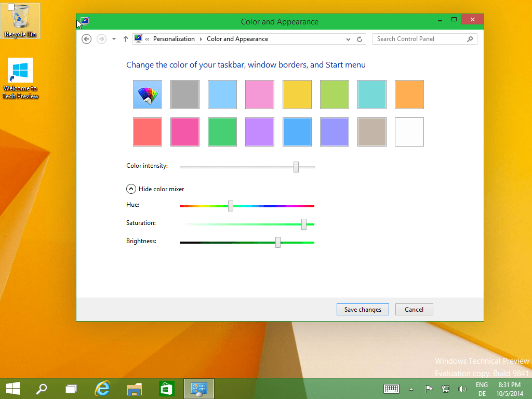Open Internet Explorer from the taskbar
The image size is (532, 399).
click(103, 388)
